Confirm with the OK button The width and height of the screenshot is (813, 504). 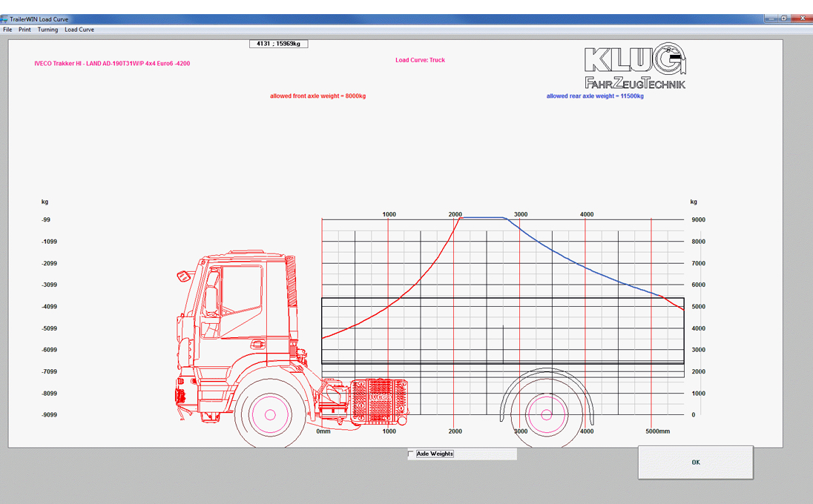[695, 462]
